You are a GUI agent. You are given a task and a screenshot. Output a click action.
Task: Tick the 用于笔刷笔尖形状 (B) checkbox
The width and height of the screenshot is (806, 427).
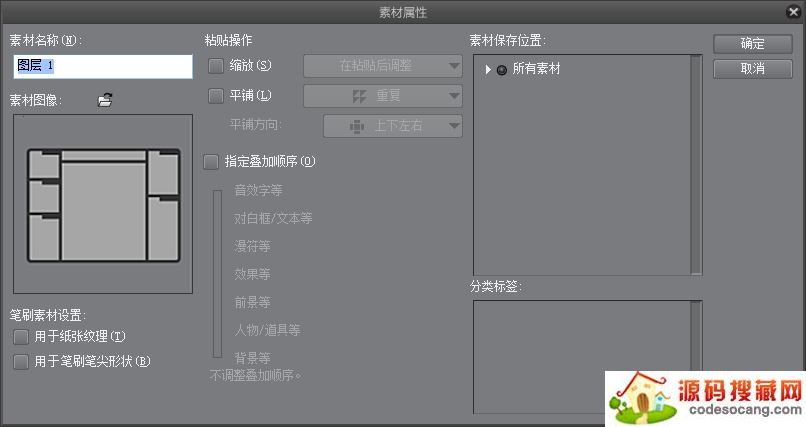pos(21,362)
